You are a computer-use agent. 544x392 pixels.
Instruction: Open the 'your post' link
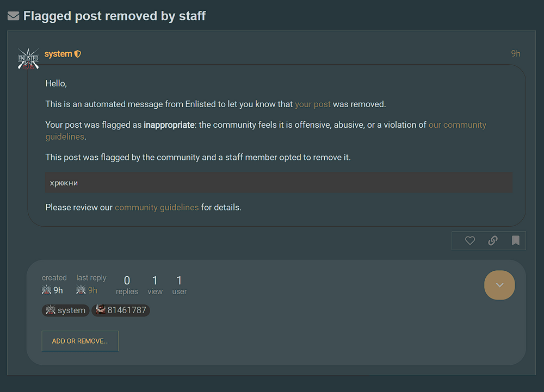pos(313,104)
